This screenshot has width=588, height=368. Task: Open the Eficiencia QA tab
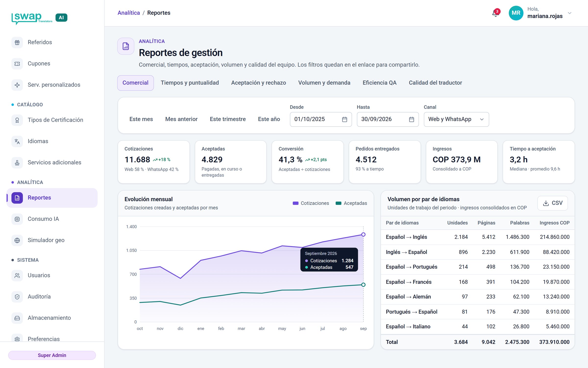pos(380,83)
